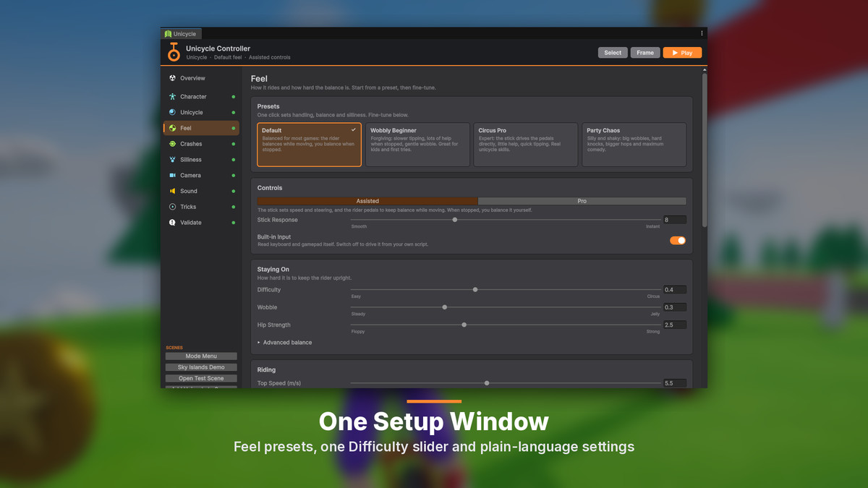Click the Silliness sidebar icon
868x488 pixels.
point(172,160)
